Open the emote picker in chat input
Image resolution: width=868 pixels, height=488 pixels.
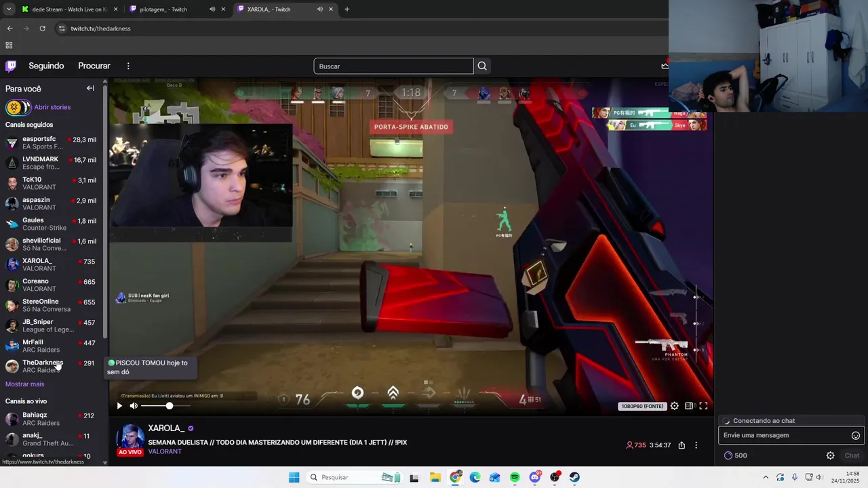tap(856, 436)
